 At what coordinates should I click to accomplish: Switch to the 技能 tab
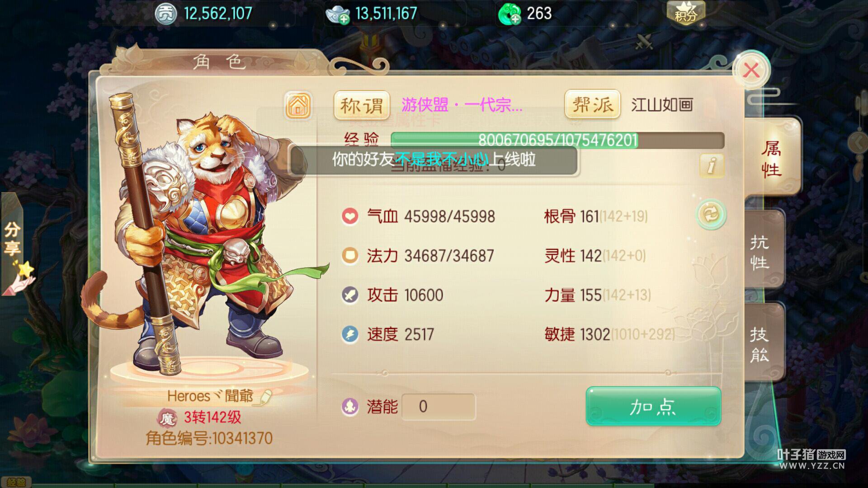tap(764, 343)
